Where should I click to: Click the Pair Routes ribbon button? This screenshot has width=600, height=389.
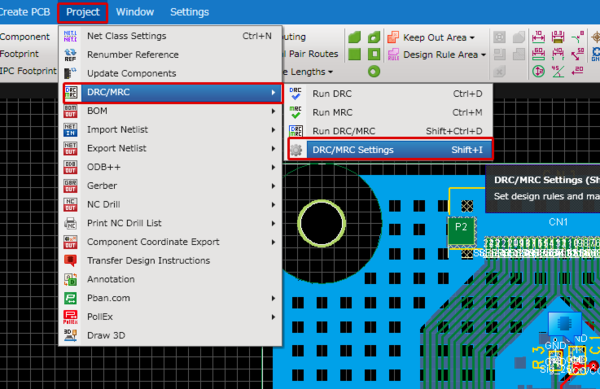click(313, 54)
